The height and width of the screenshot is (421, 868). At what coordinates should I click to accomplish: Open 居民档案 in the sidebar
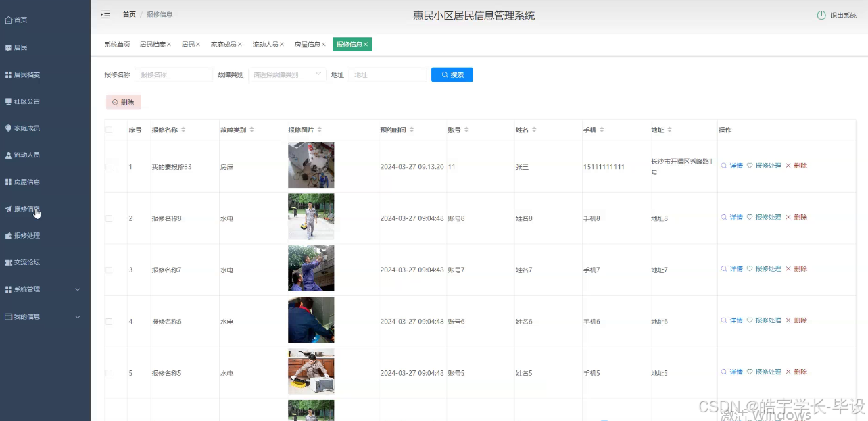[22, 75]
